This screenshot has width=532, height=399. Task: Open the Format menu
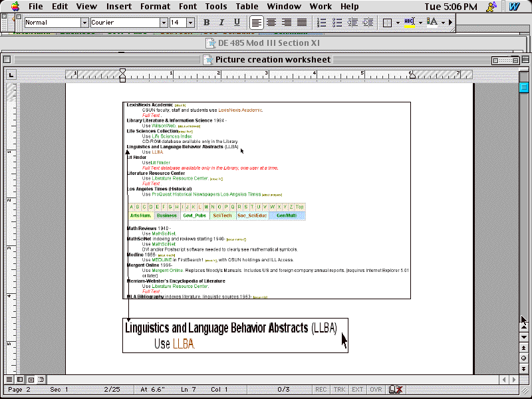(155, 7)
